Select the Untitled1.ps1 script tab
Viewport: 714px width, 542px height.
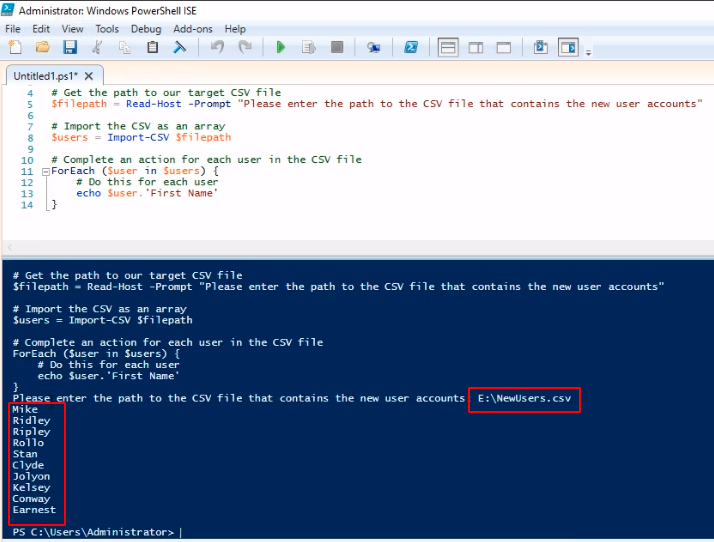tap(46, 76)
